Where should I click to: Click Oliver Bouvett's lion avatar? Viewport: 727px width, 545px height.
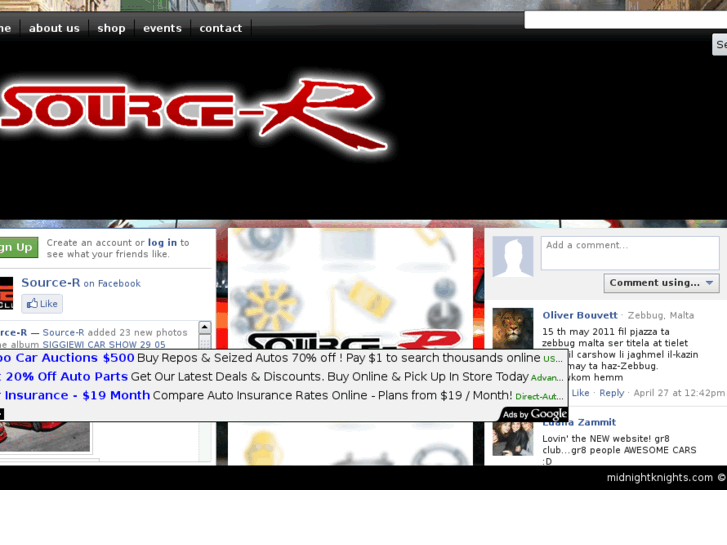[513, 328]
